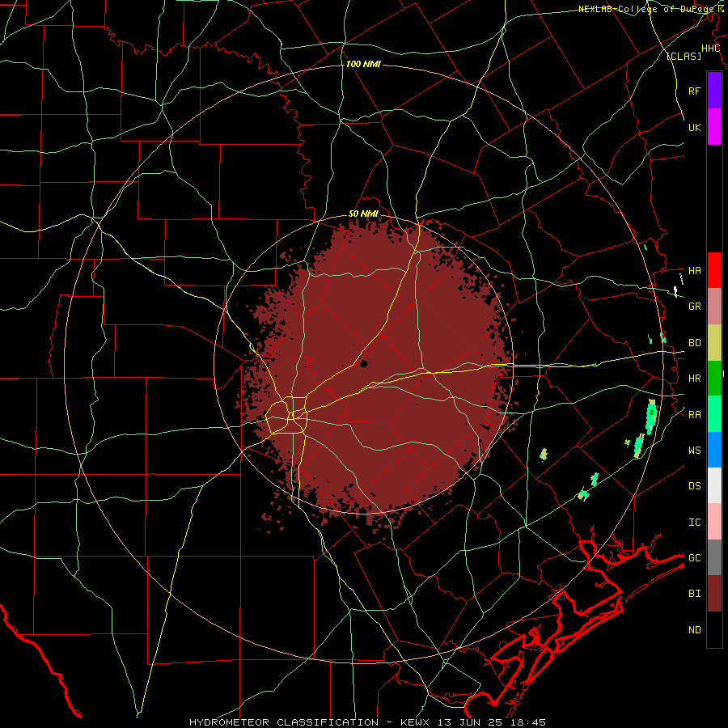Click the [CLAS] label above the legend
This screenshot has width=728, height=728.
(684, 56)
